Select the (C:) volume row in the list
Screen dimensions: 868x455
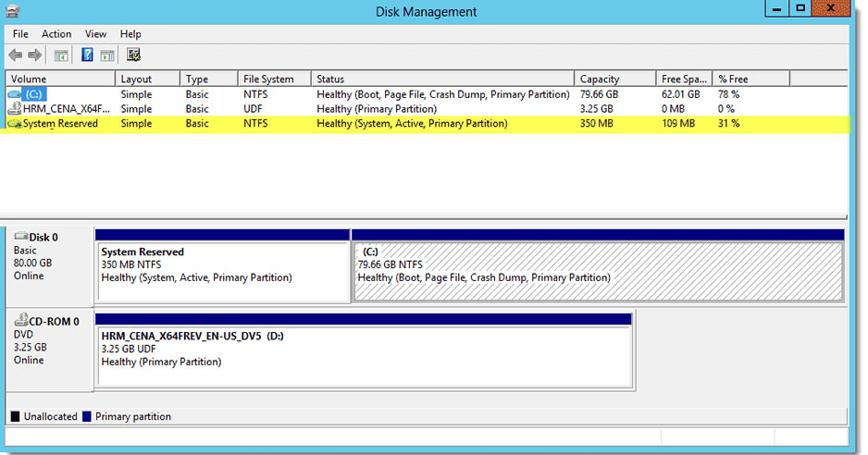(427, 94)
